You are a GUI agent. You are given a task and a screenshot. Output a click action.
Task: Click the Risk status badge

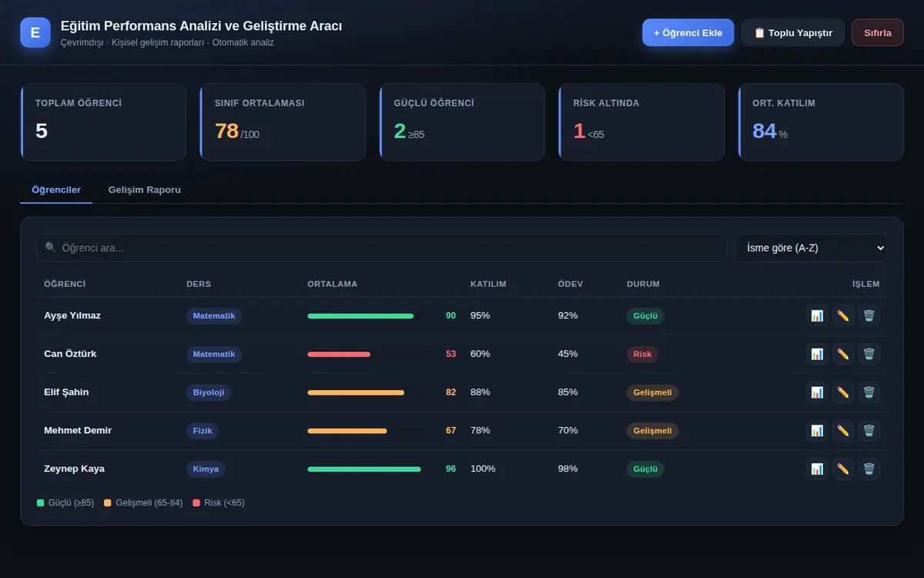pos(642,355)
